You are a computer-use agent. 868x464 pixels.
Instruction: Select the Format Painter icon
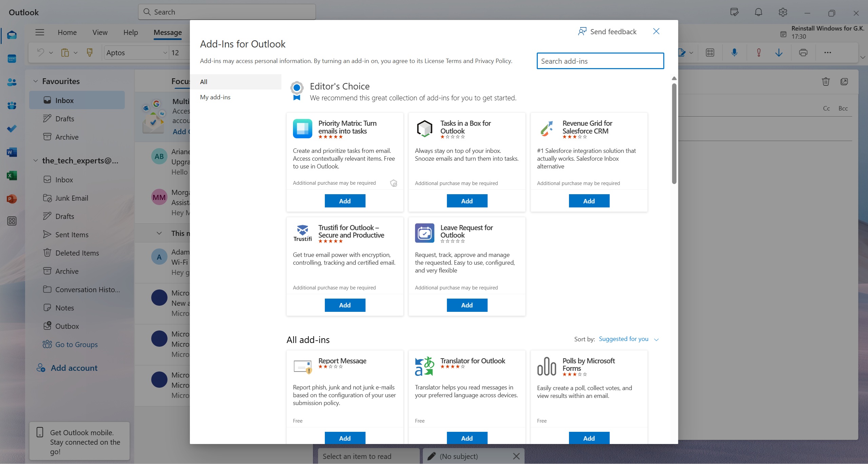90,53
